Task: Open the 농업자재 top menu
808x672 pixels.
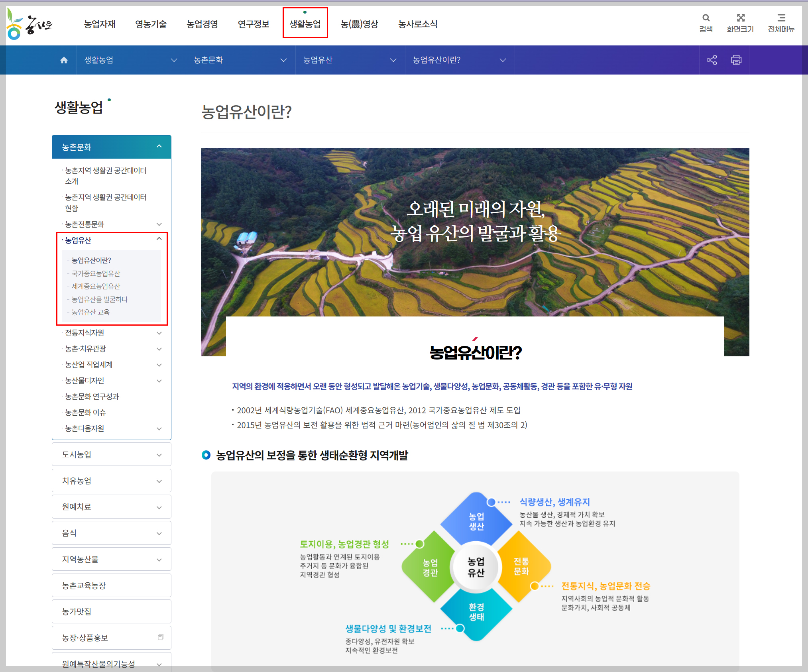Action: pos(100,24)
